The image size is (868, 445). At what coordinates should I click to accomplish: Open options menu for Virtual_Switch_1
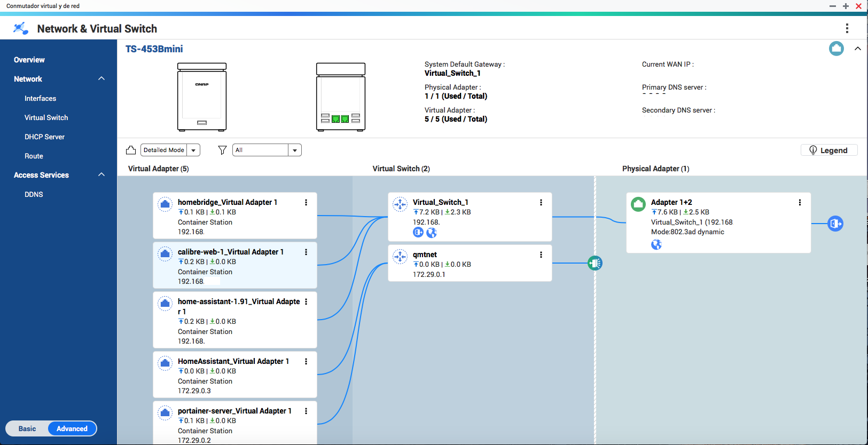tap(541, 203)
